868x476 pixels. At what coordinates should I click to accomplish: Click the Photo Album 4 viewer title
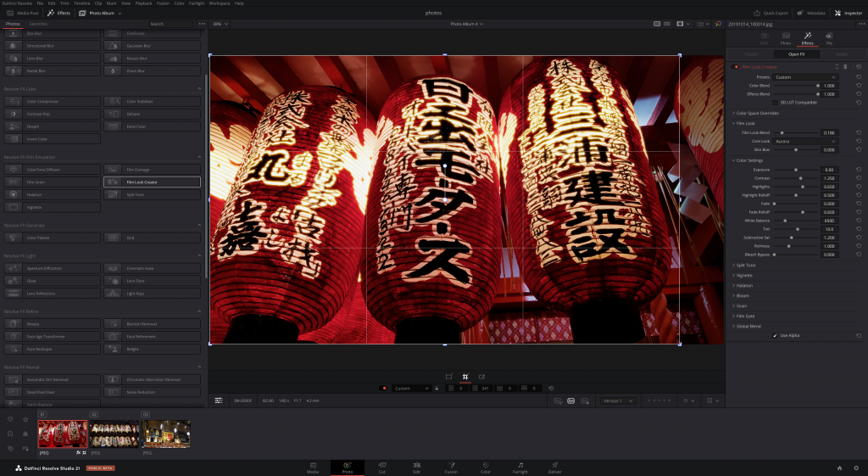466,24
